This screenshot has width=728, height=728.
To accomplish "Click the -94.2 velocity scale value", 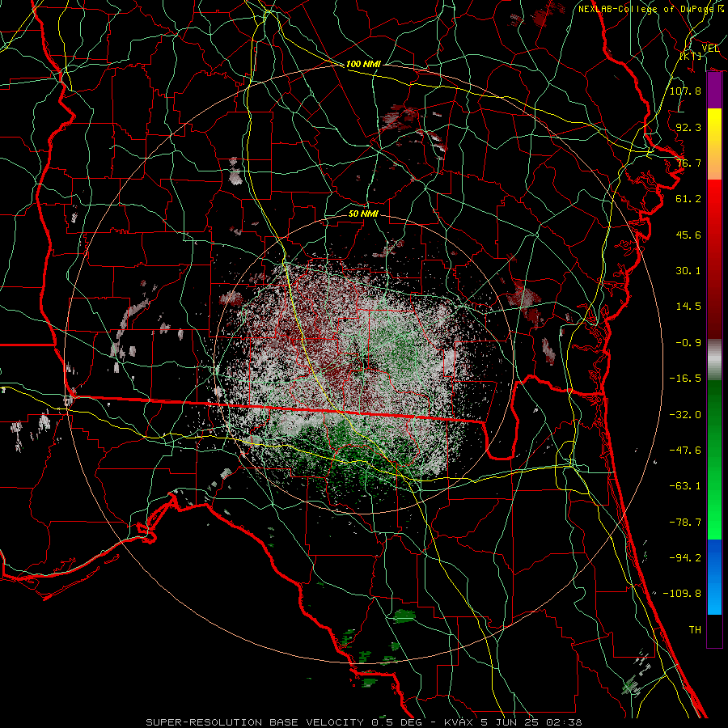I will pyautogui.click(x=685, y=558).
